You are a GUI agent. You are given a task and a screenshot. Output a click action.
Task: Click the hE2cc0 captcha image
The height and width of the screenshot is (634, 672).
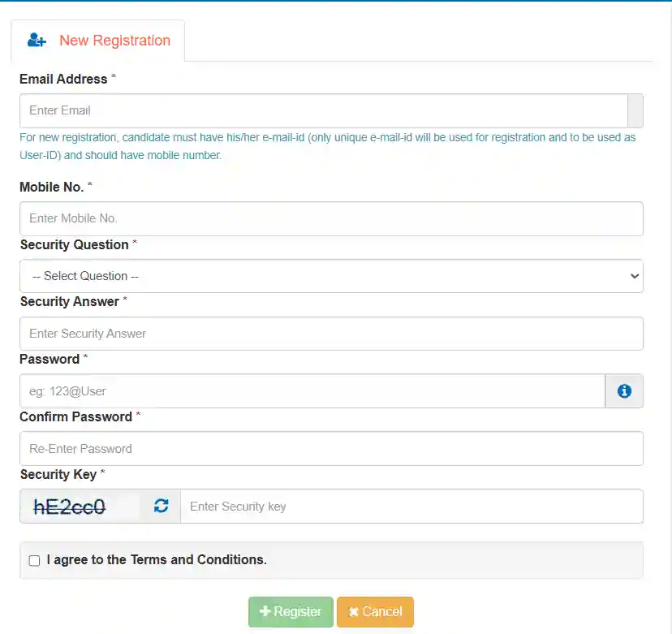(x=70, y=507)
